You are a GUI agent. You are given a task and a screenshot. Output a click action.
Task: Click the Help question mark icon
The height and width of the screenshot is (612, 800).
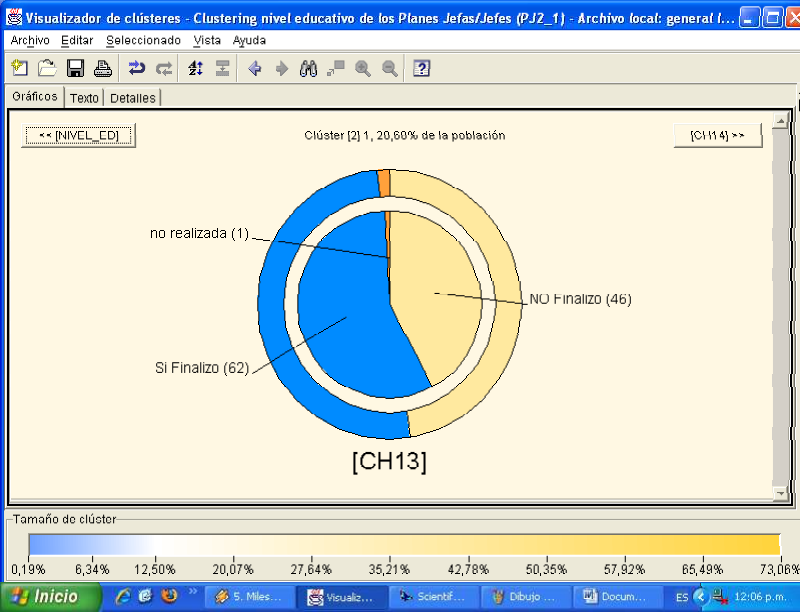[x=422, y=68]
